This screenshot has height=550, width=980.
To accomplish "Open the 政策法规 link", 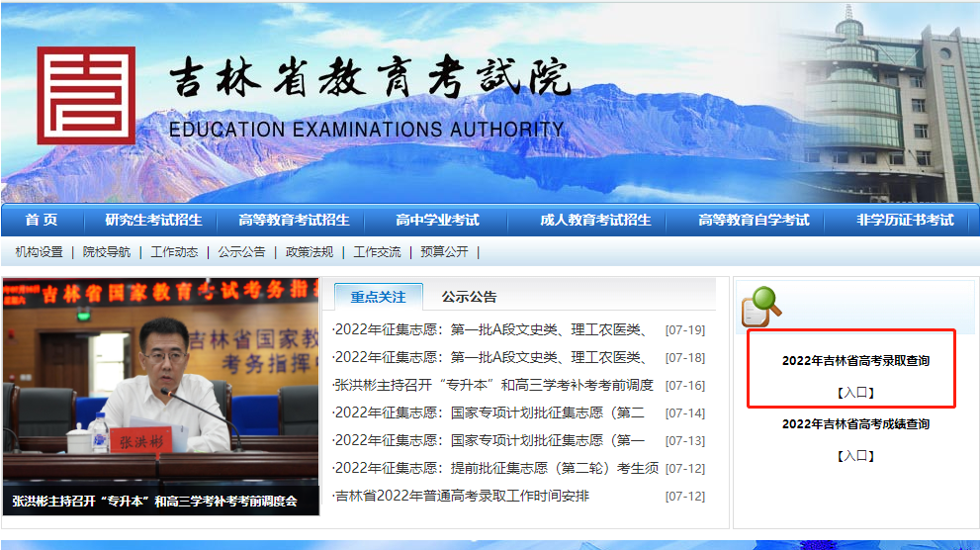I will pyautogui.click(x=309, y=252).
